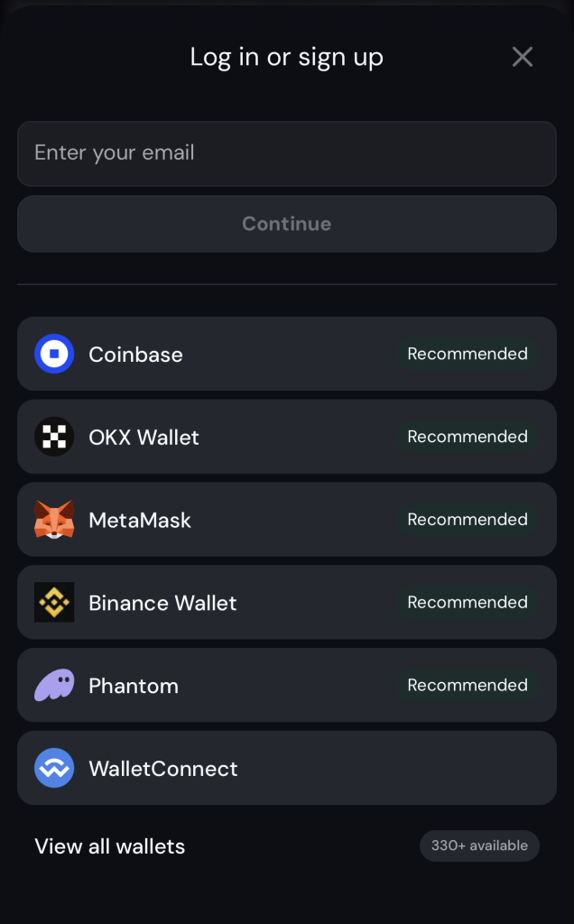Click the Binance Wallet yellow icon

54,603
